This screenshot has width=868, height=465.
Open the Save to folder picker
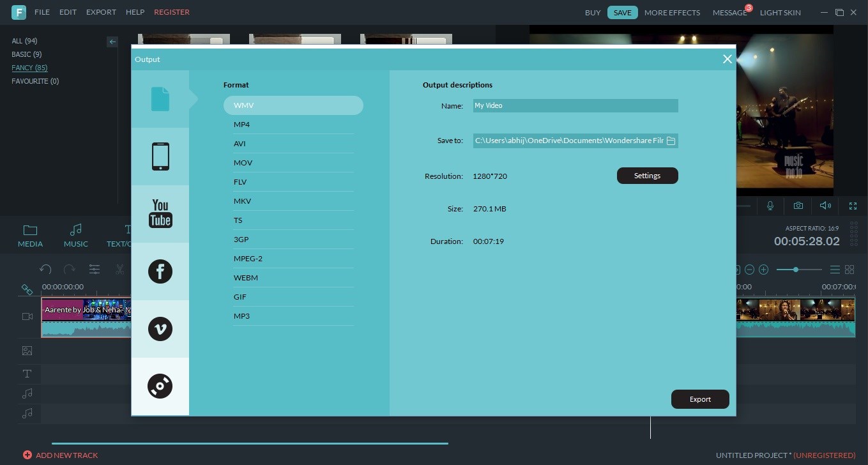671,141
